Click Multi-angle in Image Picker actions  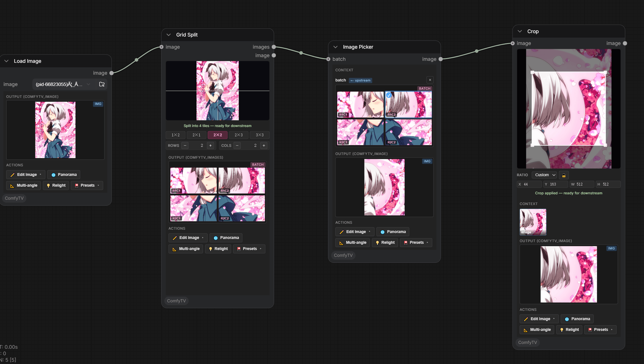pos(353,243)
